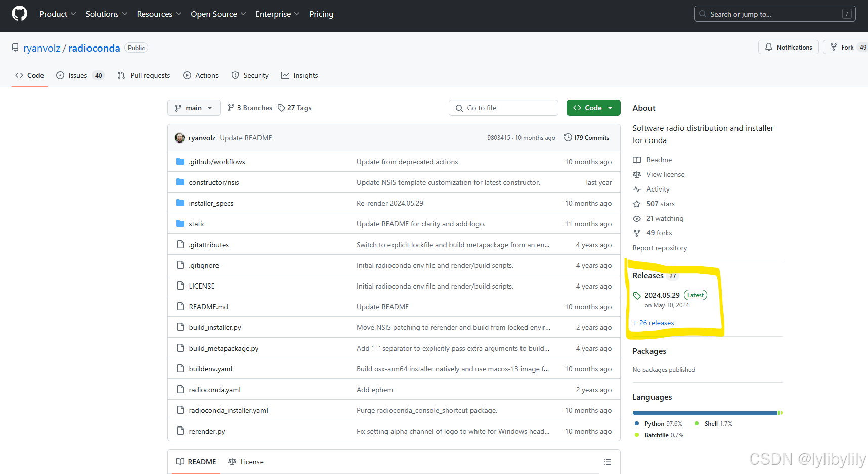
Task: Expand the Resources menu
Action: [159, 14]
